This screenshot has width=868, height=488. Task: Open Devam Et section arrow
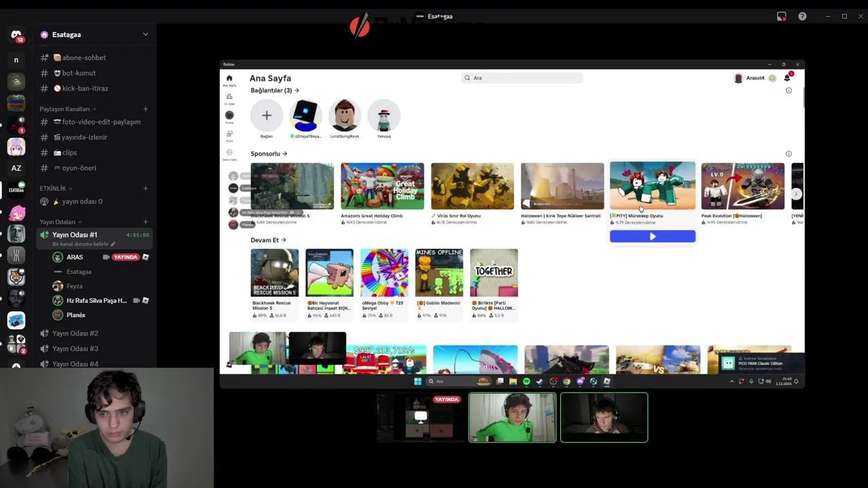(x=283, y=240)
